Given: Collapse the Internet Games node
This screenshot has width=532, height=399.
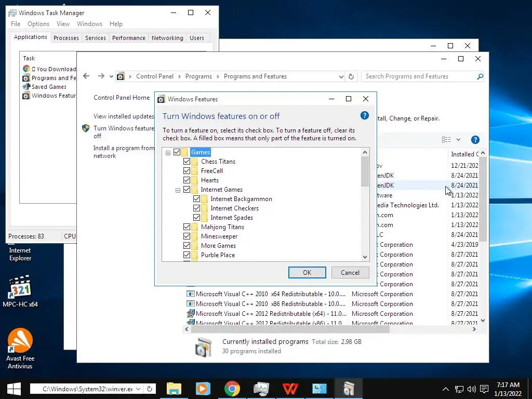Looking at the screenshot, I should pos(178,190).
